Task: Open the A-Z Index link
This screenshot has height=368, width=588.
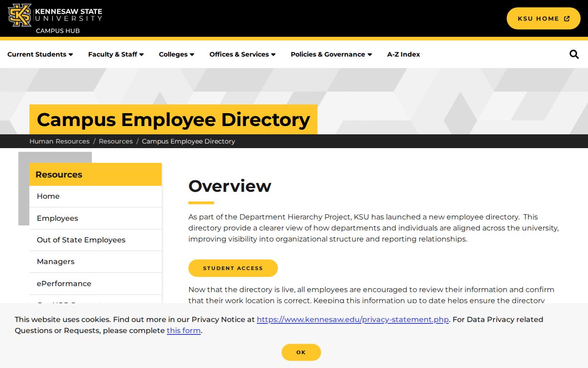Action: point(403,54)
